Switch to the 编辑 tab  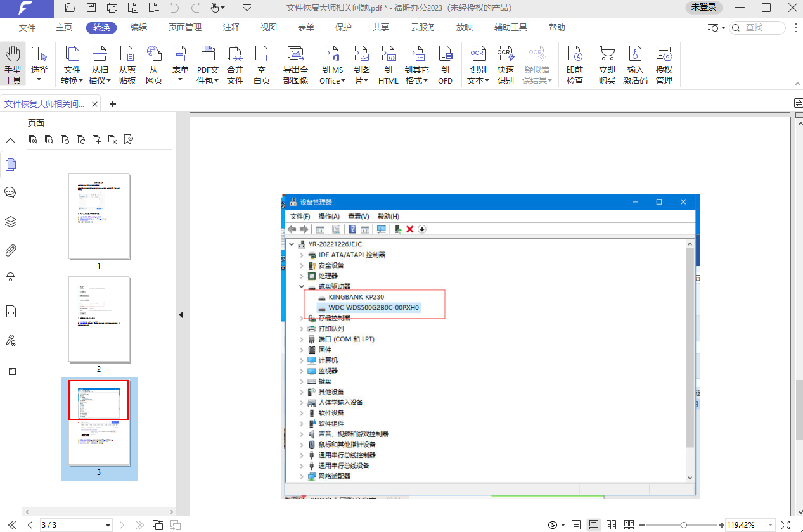point(139,28)
